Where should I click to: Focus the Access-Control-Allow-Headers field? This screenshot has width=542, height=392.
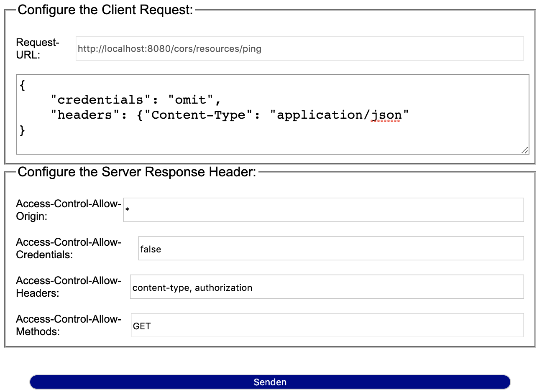327,287
